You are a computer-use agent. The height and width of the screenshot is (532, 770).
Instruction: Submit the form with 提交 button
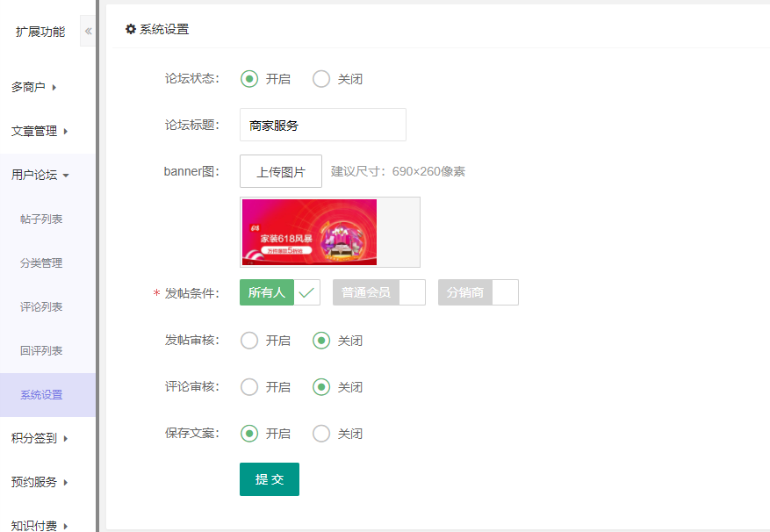coord(270,479)
